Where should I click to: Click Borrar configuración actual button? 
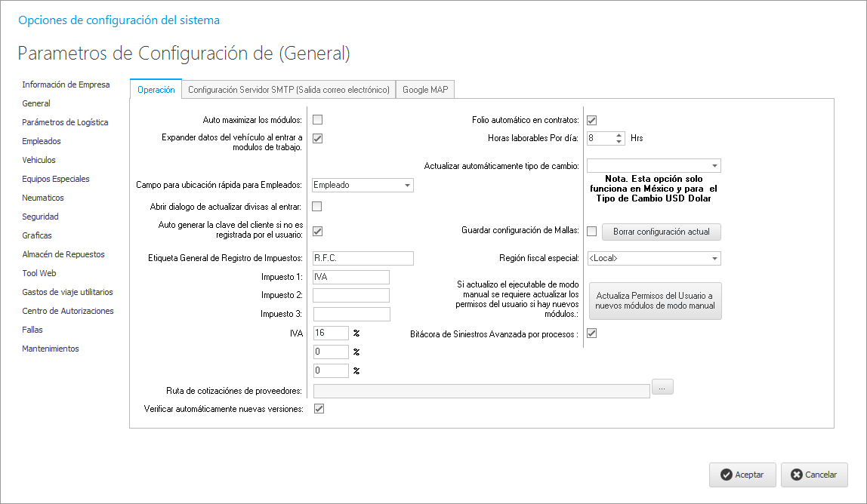tap(661, 232)
